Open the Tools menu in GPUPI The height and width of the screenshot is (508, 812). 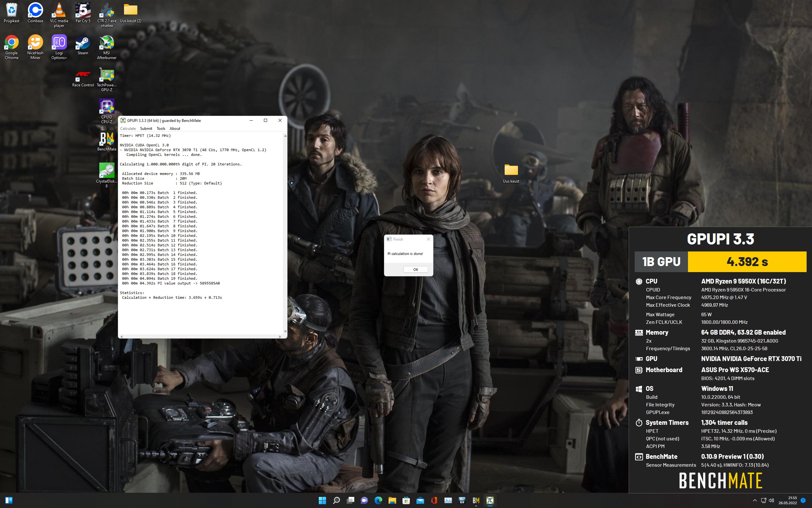click(161, 128)
